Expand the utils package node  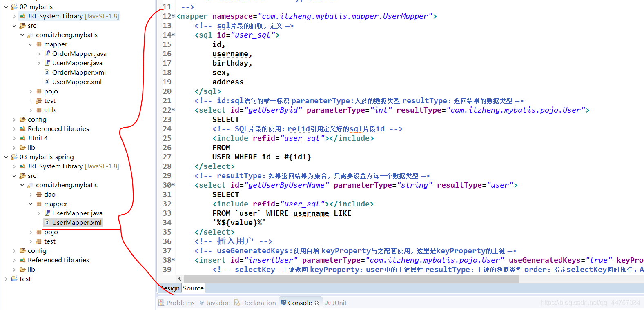tap(31, 110)
